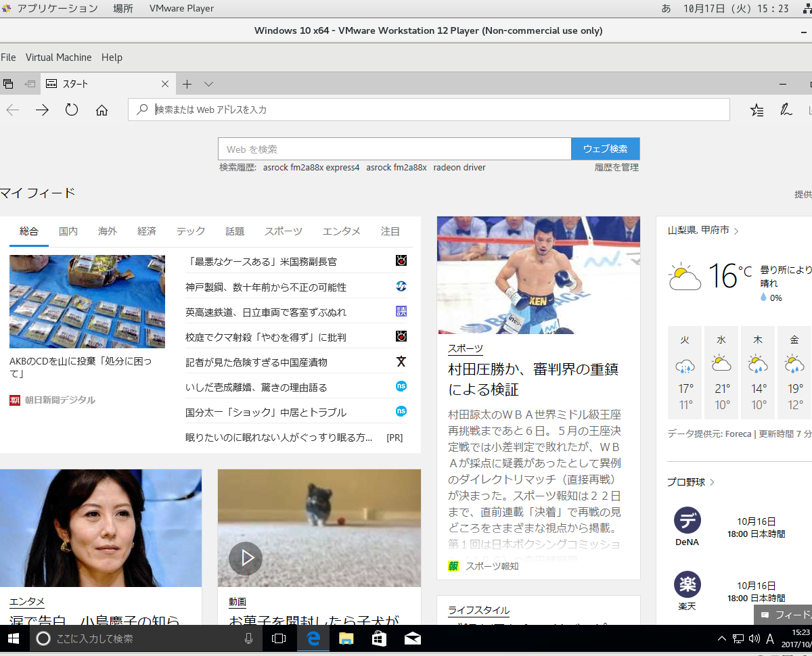The image size is (812, 656).
Task: Click the Edge home icon
Action: pyautogui.click(x=101, y=110)
